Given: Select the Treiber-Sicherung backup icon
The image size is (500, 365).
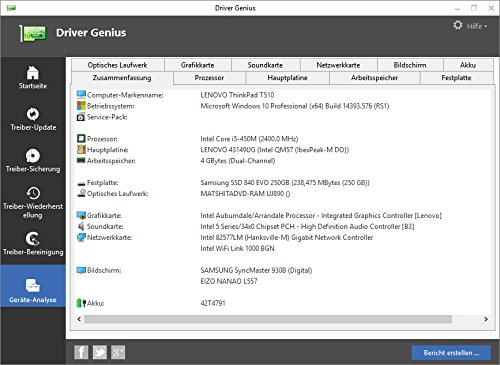Looking at the screenshot, I should pos(33,155).
